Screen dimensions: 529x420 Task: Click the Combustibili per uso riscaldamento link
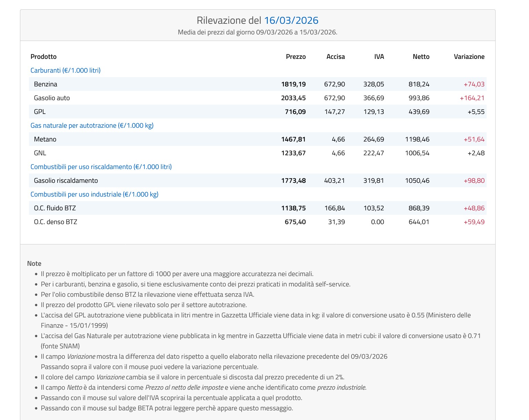101,167
